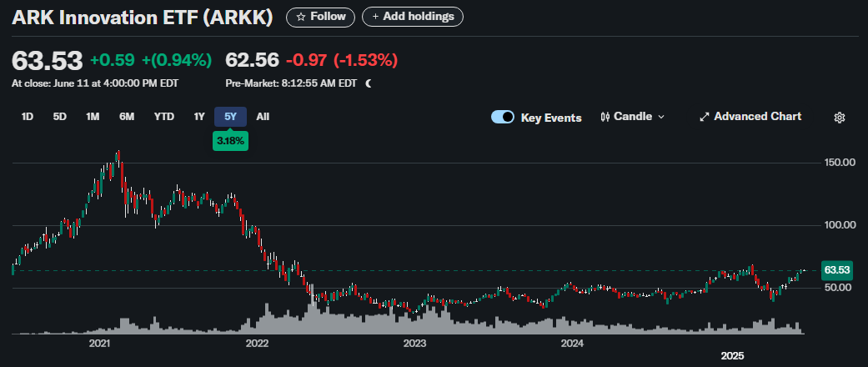Image resolution: width=868 pixels, height=367 pixels.
Task: Toggle the Key Events switch
Action: pos(503,118)
